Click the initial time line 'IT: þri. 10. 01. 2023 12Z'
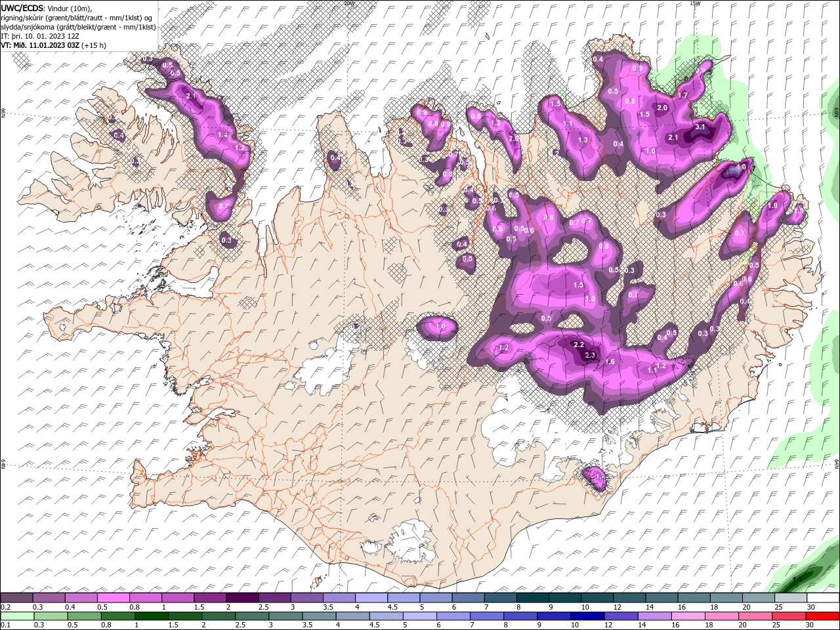The height and width of the screenshot is (630, 840). click(40, 36)
